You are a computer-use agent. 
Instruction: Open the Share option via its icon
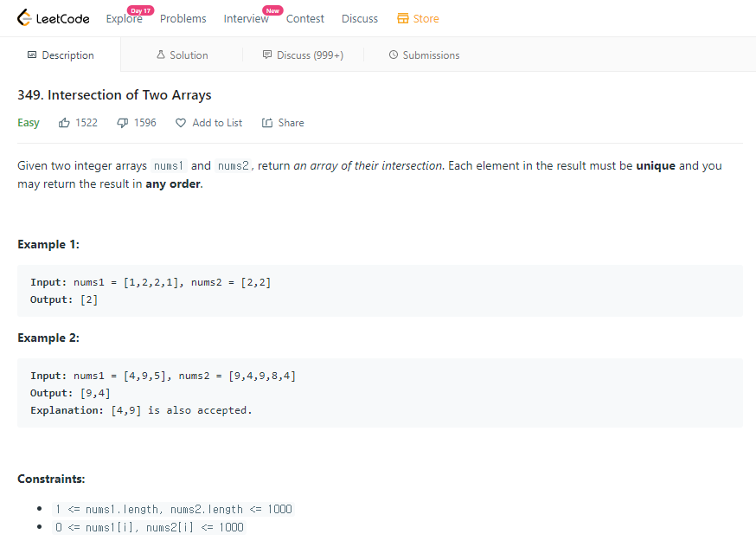(269, 122)
